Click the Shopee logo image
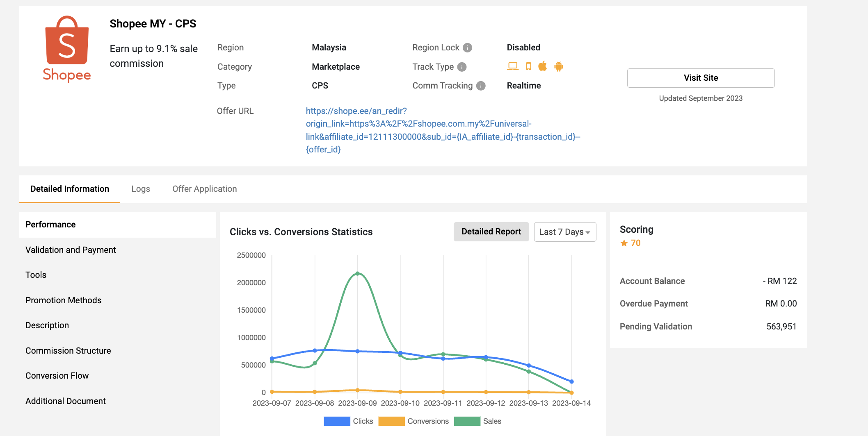The height and width of the screenshot is (436, 868). pyautogui.click(x=67, y=49)
